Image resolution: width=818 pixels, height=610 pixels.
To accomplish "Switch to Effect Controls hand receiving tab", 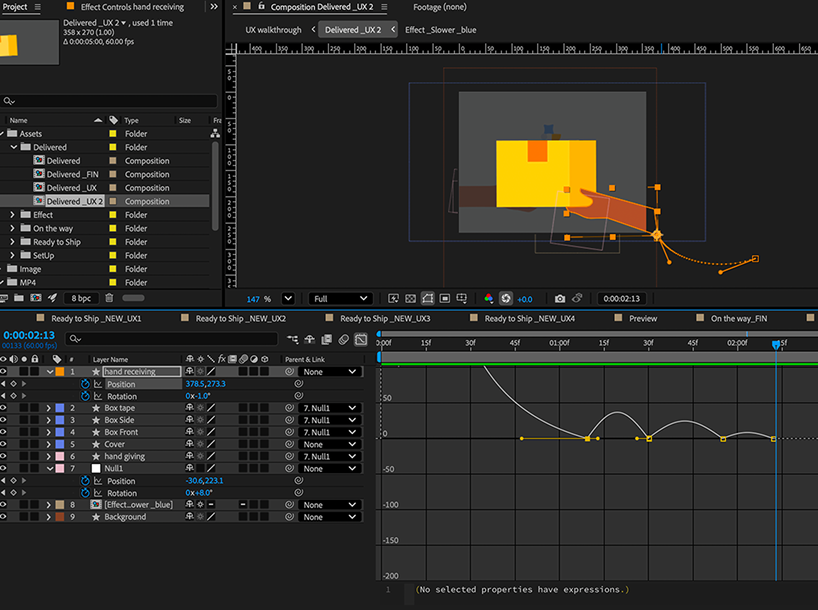I will click(132, 7).
